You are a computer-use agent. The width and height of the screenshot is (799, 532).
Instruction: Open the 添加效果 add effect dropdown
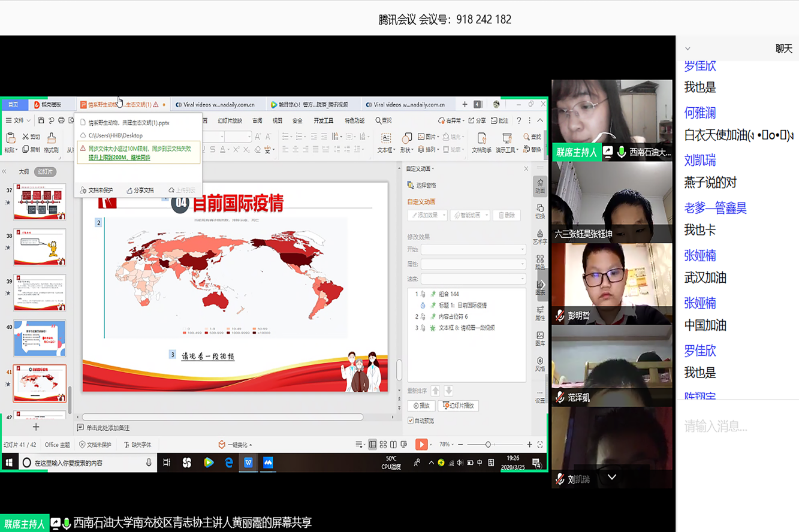click(x=427, y=215)
